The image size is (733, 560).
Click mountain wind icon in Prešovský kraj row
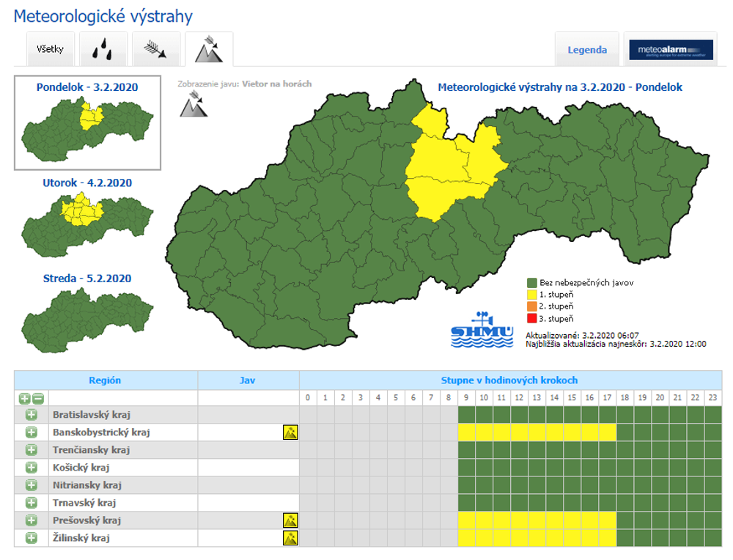290,520
